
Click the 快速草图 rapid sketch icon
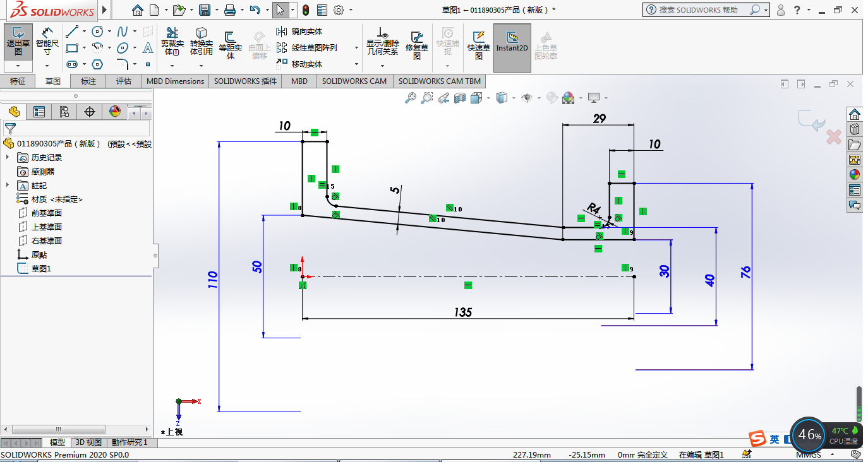pyautogui.click(x=479, y=44)
